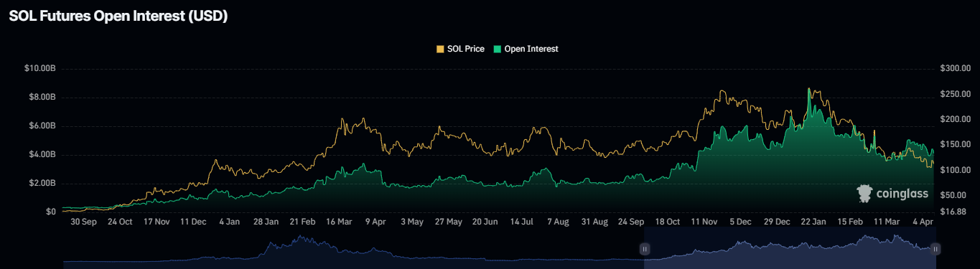Click the 17 Nov date label
Viewport: 980px width, 269px height.
tap(157, 222)
